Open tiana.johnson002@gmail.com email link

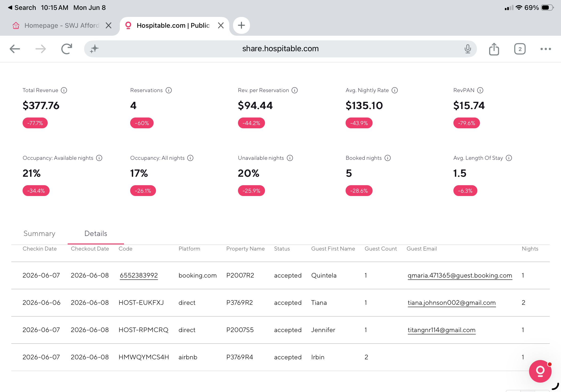coord(451,302)
